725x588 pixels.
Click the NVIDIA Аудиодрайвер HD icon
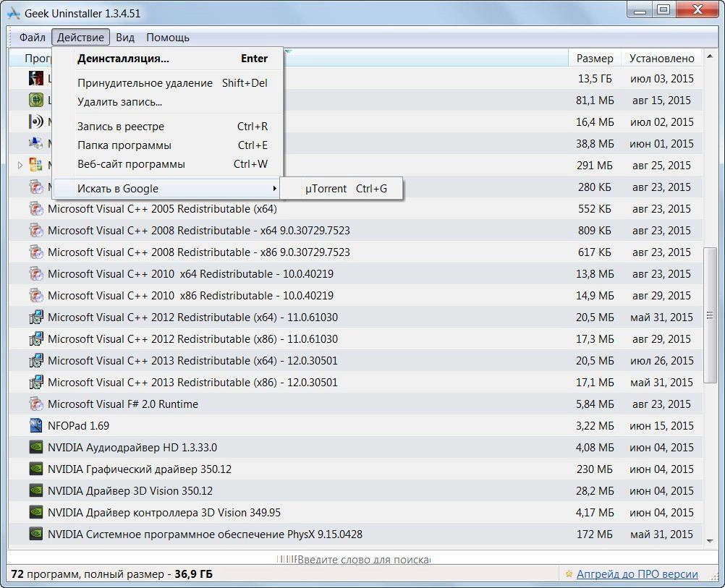click(36, 448)
